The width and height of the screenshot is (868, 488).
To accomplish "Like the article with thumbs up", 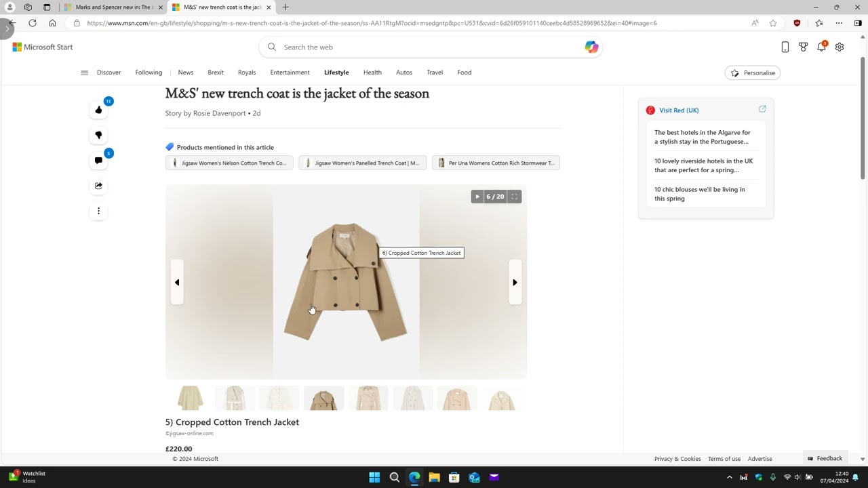I will pos(98,110).
